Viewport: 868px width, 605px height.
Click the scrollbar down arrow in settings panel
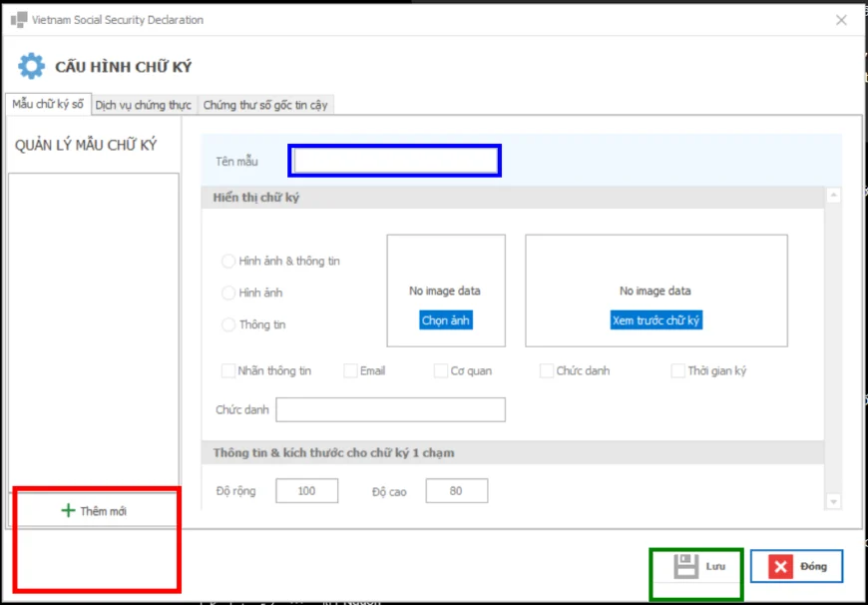[x=833, y=501]
